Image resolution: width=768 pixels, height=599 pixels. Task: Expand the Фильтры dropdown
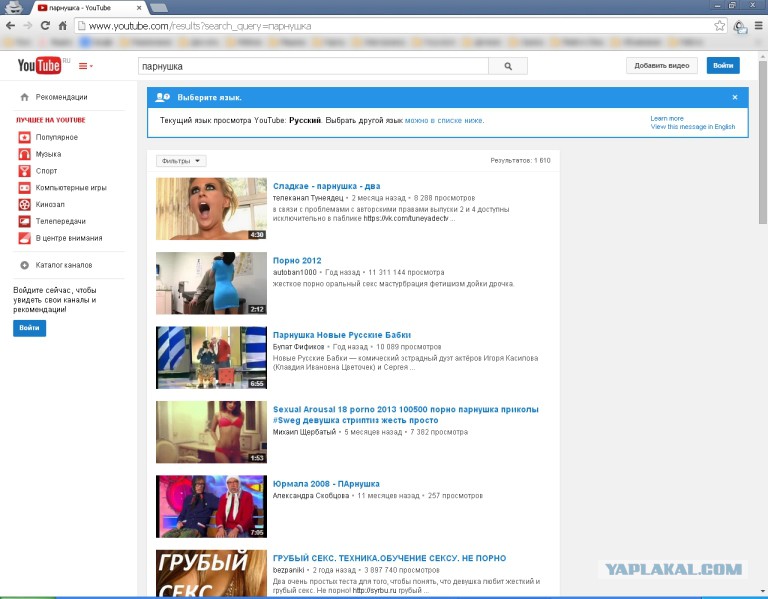(x=181, y=160)
